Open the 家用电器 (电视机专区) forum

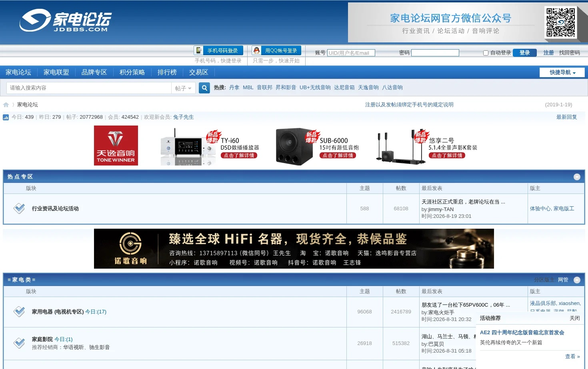point(58,312)
